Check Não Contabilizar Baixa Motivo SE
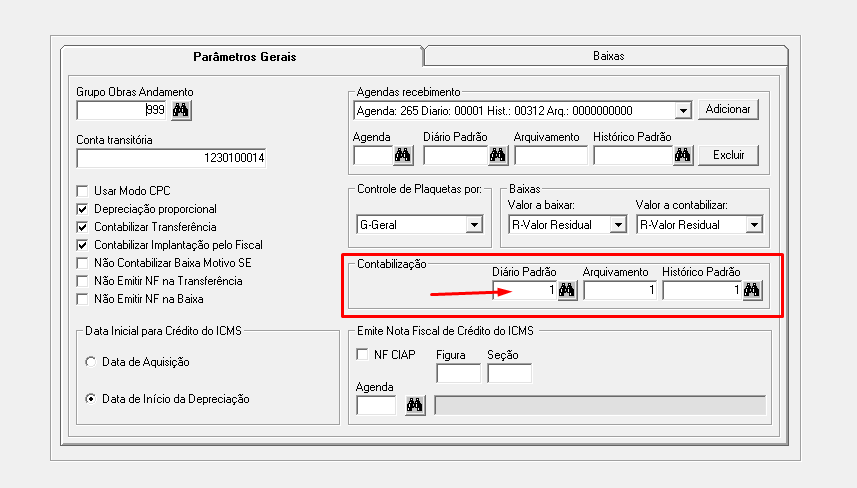Viewport: 857px width, 488px height. click(83, 263)
